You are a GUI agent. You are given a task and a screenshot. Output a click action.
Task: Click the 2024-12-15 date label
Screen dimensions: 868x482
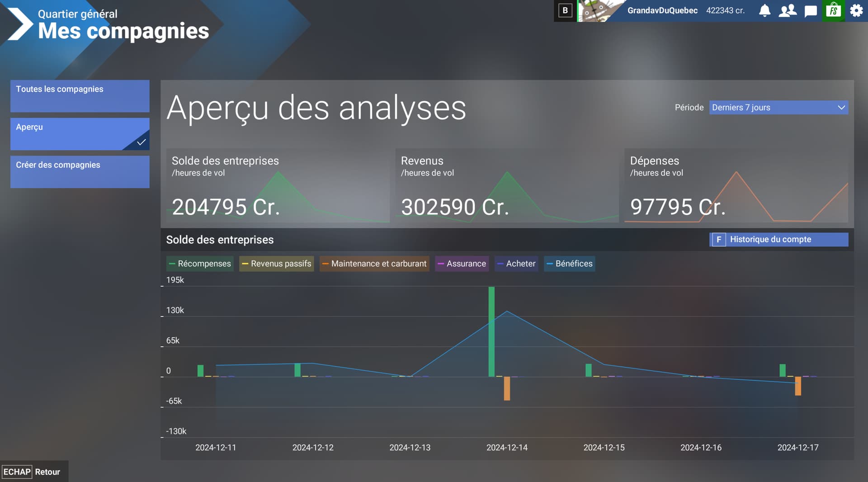pos(604,448)
